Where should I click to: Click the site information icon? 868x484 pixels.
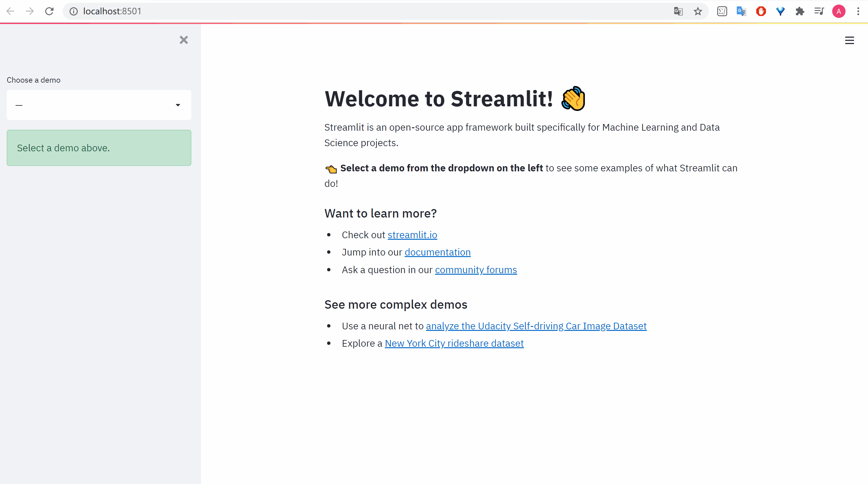coord(73,11)
